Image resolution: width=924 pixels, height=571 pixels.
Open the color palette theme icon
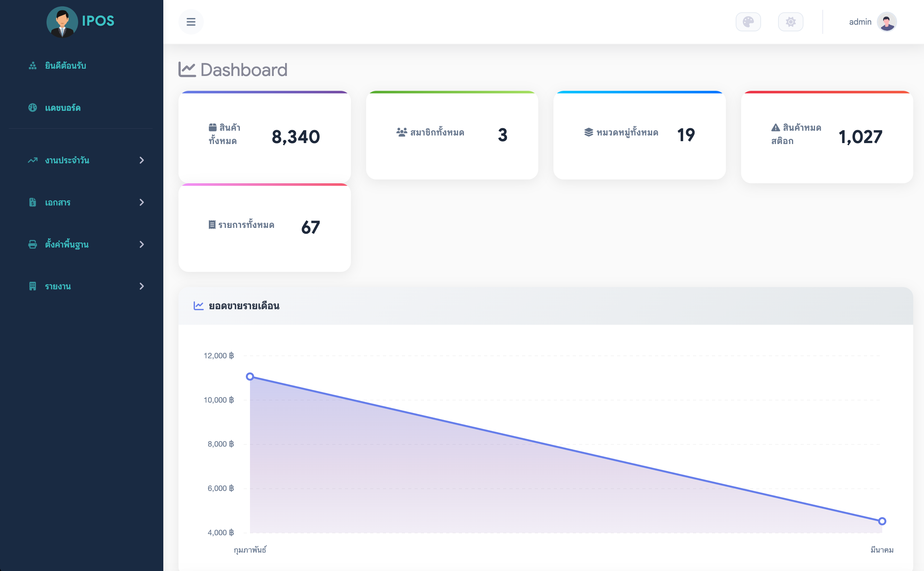pyautogui.click(x=748, y=22)
